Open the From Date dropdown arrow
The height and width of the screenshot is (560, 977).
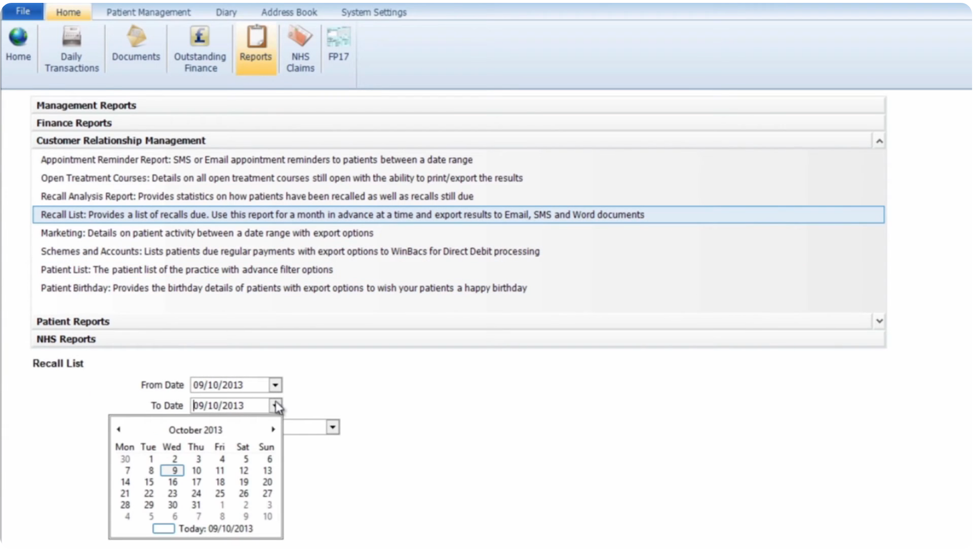tap(276, 385)
